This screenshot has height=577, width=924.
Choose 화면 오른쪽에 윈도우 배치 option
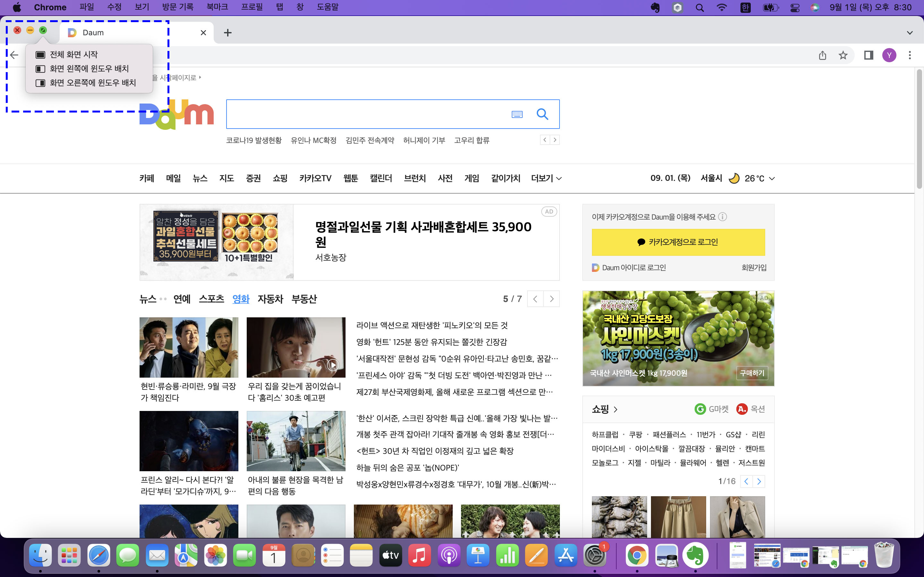92,83
